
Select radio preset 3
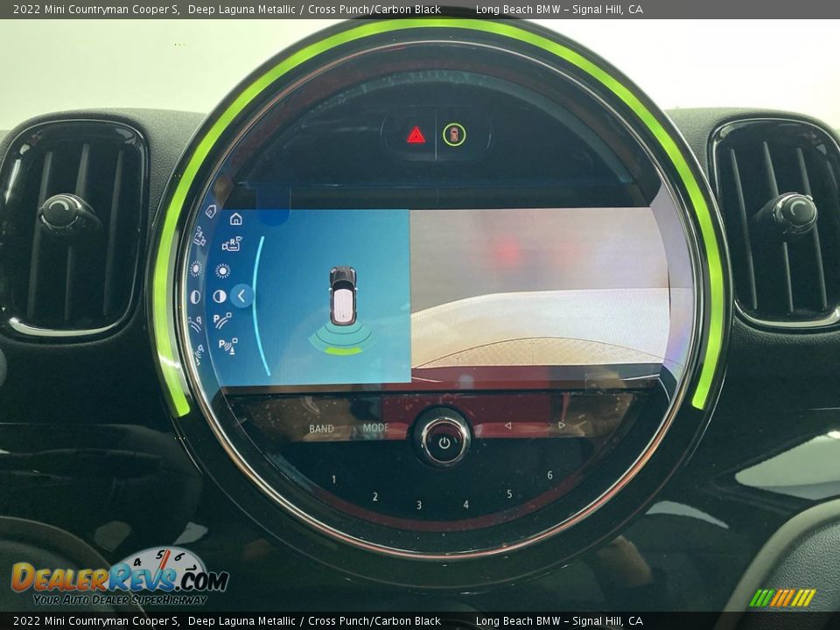click(x=419, y=505)
